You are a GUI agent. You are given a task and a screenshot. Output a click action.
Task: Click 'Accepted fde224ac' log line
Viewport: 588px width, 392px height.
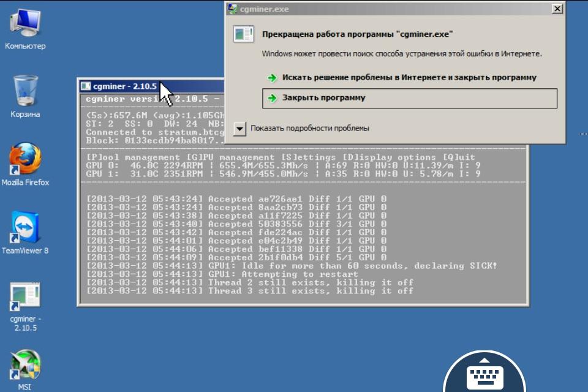236,232
